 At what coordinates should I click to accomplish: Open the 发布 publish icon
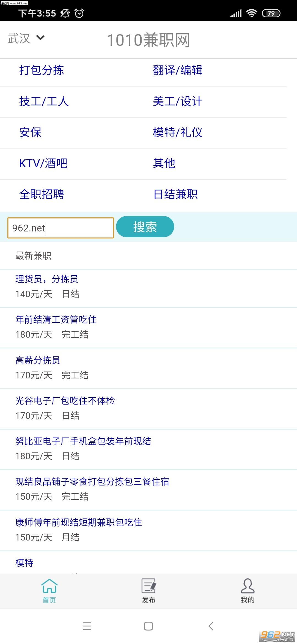(x=148, y=586)
